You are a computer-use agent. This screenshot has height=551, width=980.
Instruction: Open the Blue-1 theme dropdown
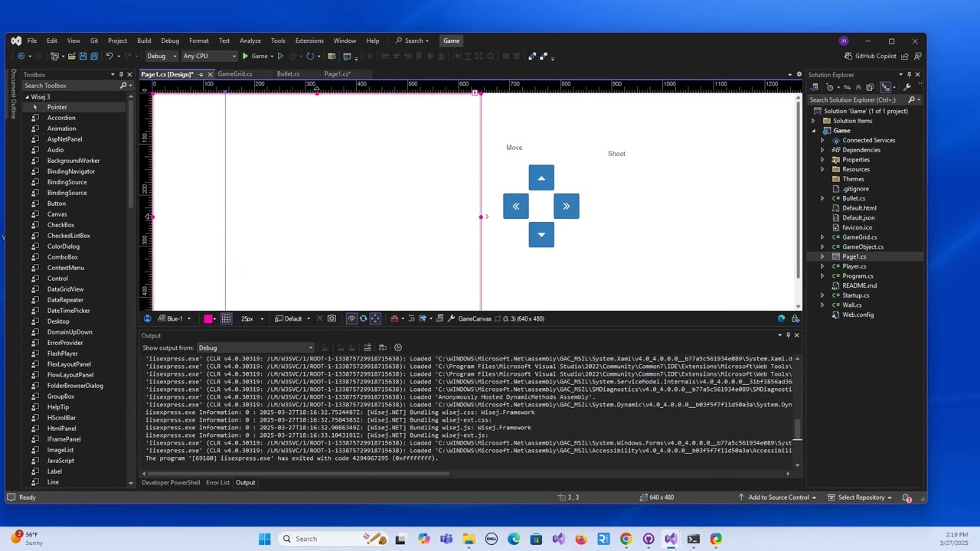pos(175,318)
